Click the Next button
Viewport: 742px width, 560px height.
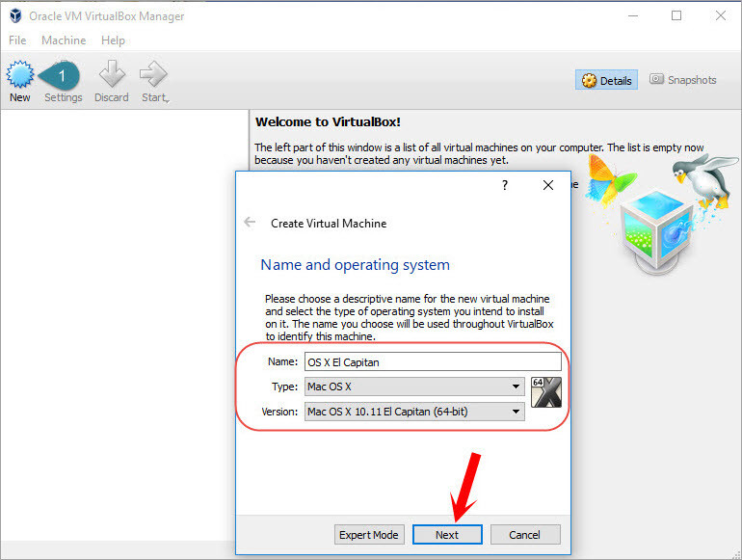[x=447, y=535]
